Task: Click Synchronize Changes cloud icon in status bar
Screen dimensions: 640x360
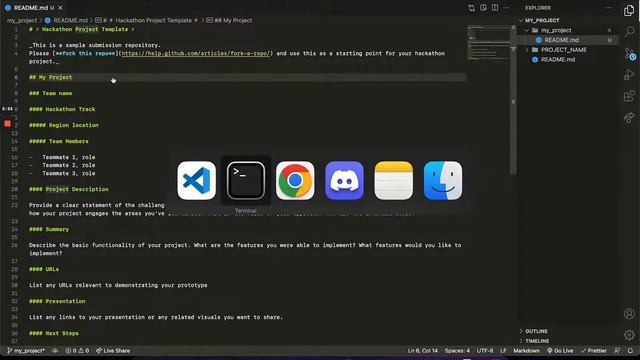Action: [55, 351]
